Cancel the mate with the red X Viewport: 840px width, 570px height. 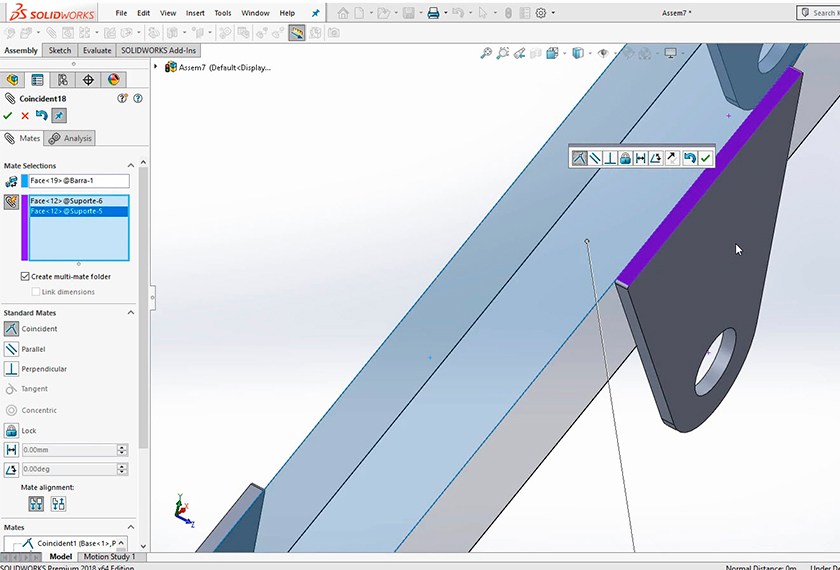pos(25,116)
